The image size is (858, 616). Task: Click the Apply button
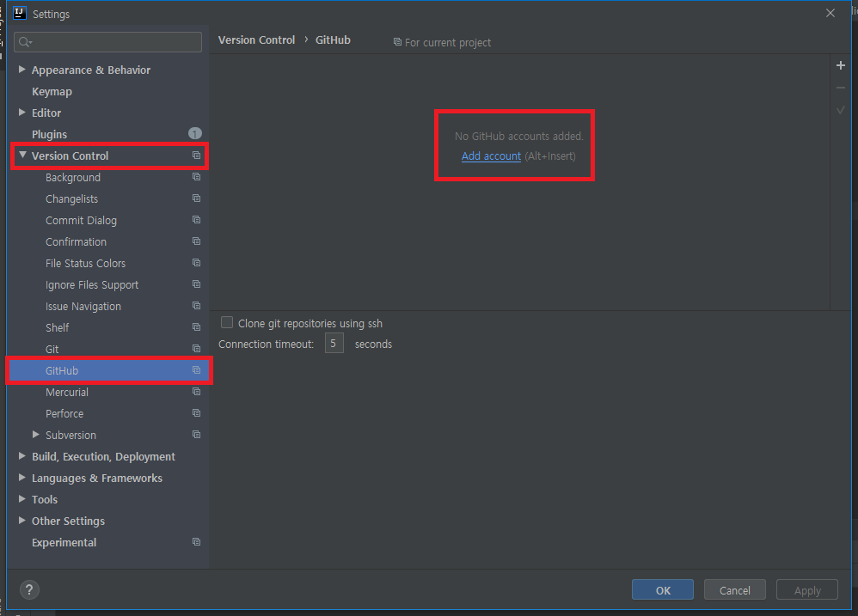point(807,589)
